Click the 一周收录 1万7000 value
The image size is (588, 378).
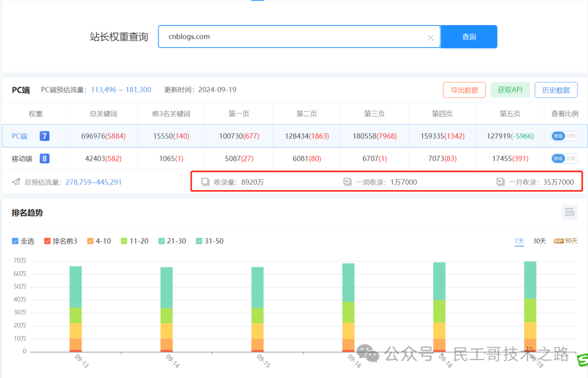(403, 182)
